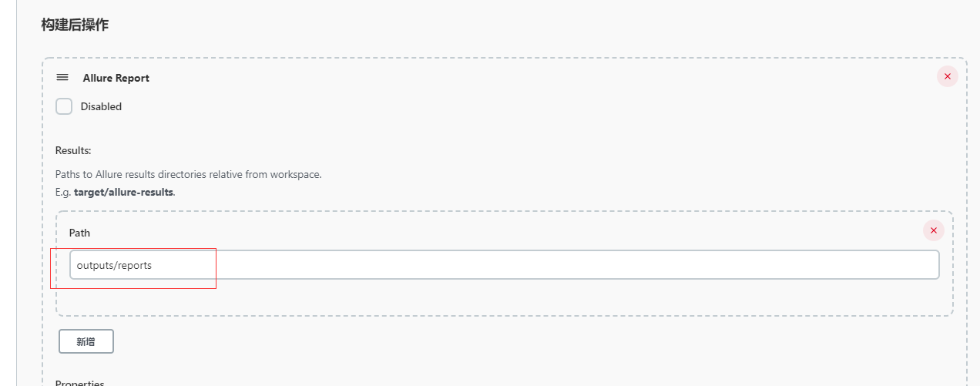
Task: Grab the Allure Report drag handle icon
Action: click(62, 78)
